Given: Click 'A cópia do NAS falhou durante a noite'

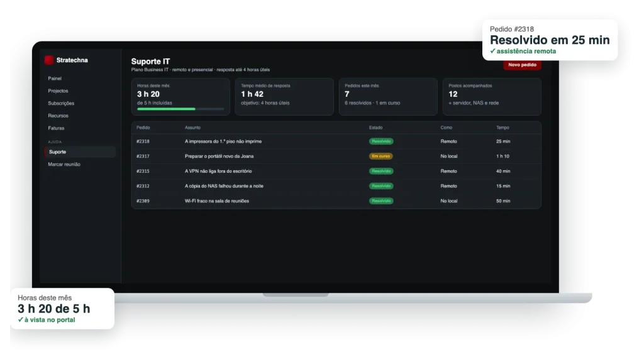Looking at the screenshot, I should coord(224,186).
